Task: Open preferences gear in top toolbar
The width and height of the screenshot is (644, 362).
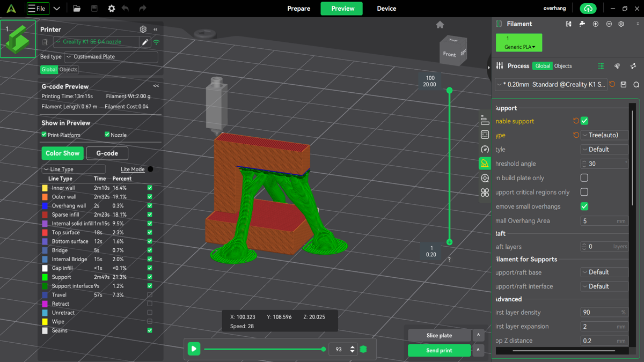Action: (x=112, y=9)
